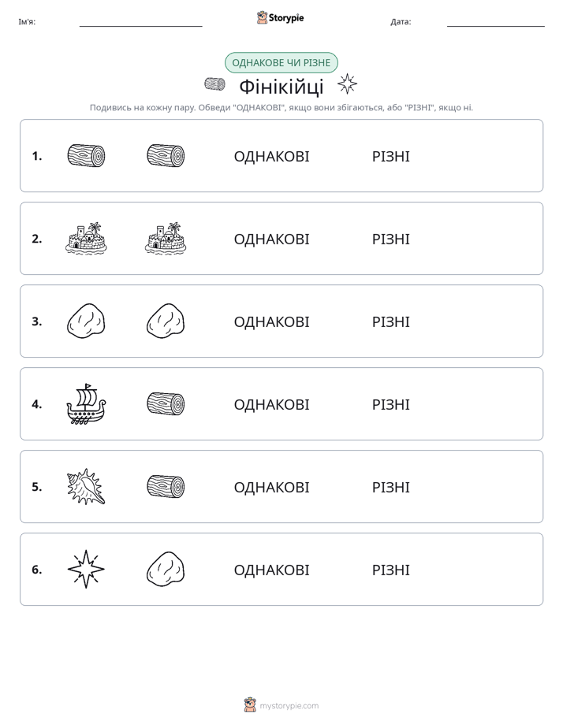The width and height of the screenshot is (563, 728).
Task: Choose РІЗНІ for pair 6
Action: tap(391, 570)
